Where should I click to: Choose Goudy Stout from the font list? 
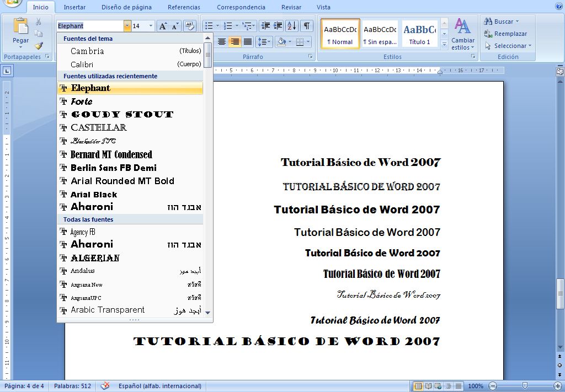coord(122,115)
